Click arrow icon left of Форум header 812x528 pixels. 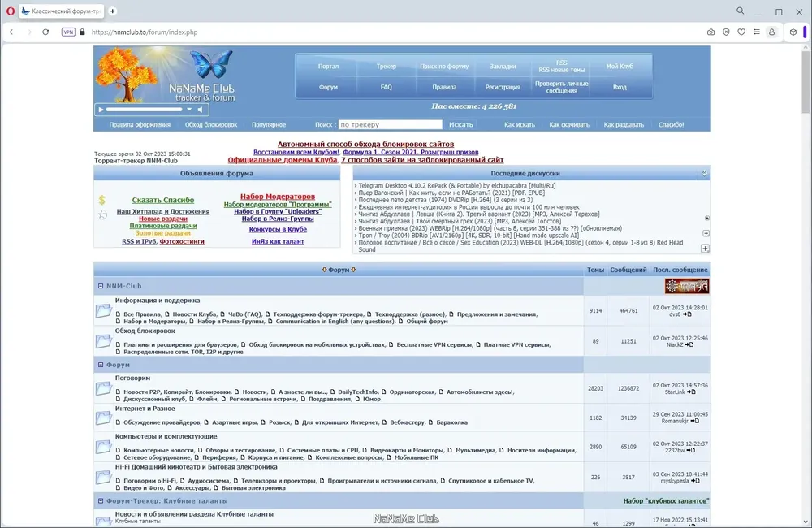(324, 270)
